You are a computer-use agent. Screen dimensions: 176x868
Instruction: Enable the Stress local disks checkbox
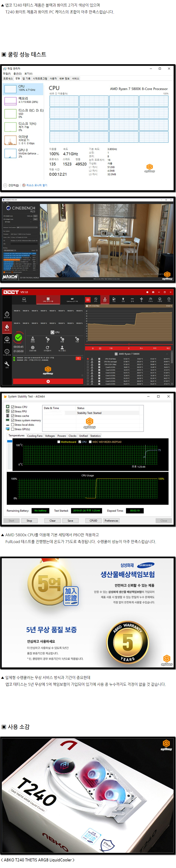click(13, 425)
